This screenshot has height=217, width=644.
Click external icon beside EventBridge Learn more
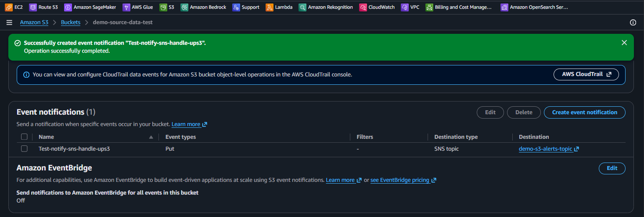click(x=359, y=180)
